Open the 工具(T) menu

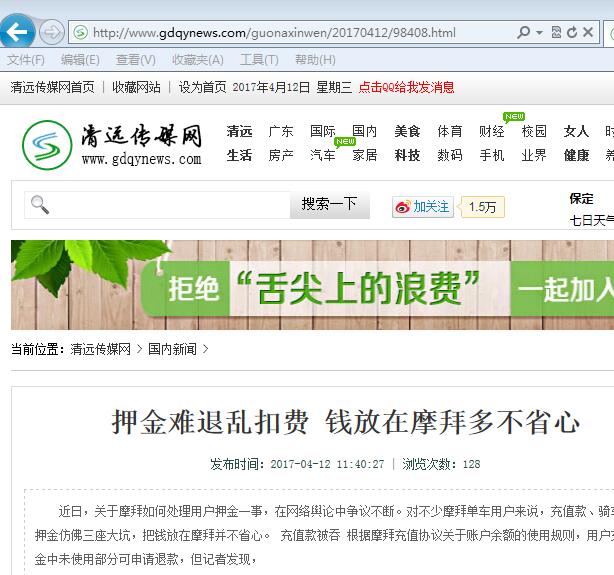coord(259,60)
